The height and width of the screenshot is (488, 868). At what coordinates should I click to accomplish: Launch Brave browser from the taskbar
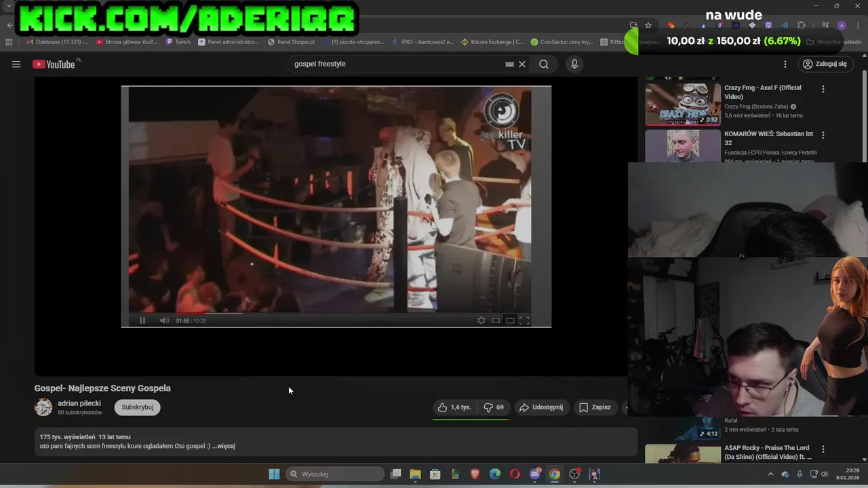click(475, 474)
